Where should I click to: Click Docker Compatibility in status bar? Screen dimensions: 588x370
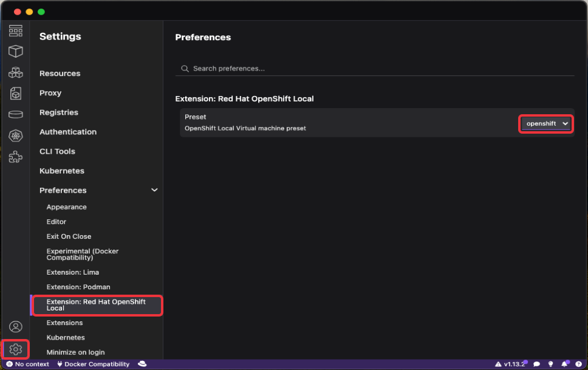tap(97, 364)
